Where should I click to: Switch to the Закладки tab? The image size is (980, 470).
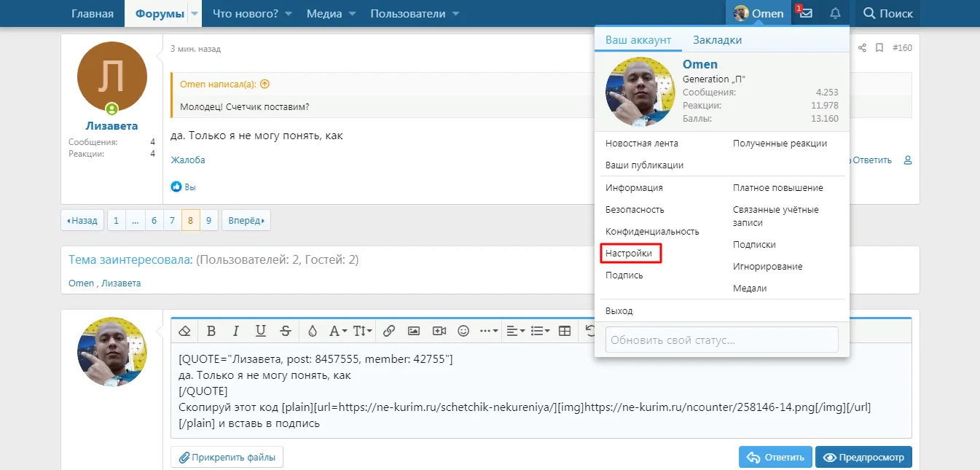point(717,40)
